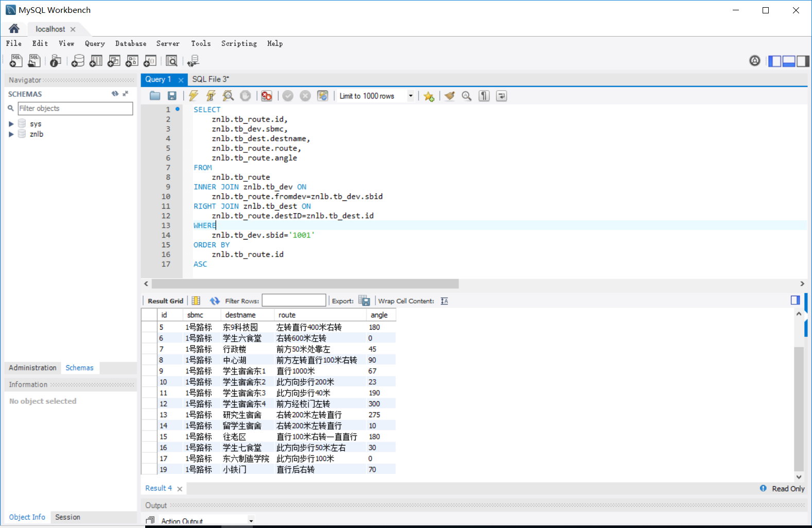Viewport: 812px width, 528px height.
Task: Export recordset to file icon
Action: point(364,301)
